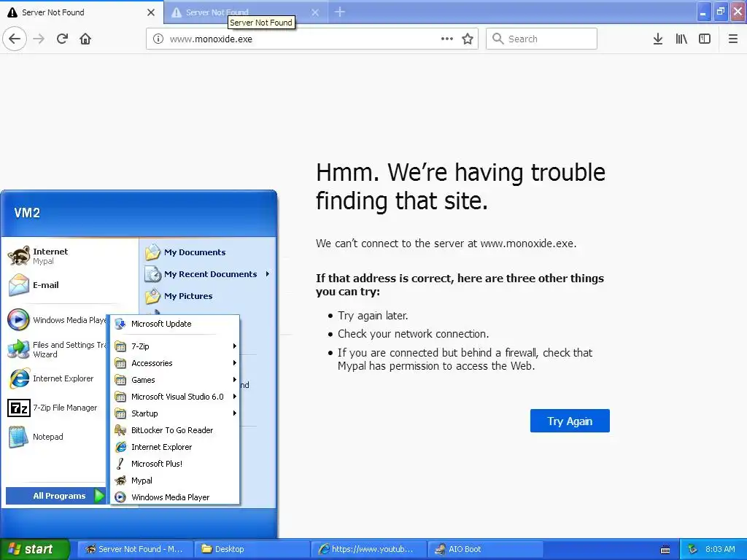Open Windows Media Player from All Programs list

[175, 497]
